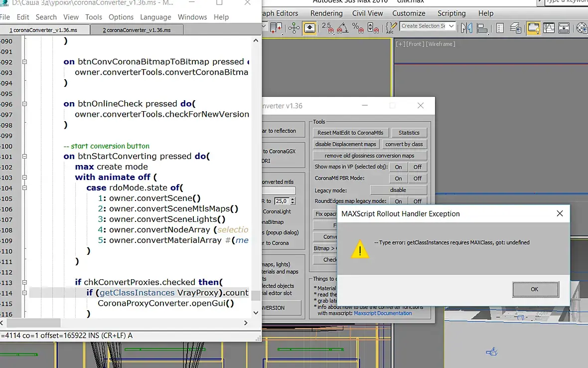Collapse the chkConvertProxies if block fold marker
Viewport: 588px width, 368px height.
tap(24, 282)
